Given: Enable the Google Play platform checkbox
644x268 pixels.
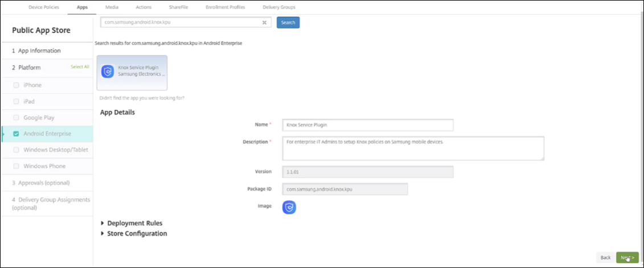Looking at the screenshot, I should 16,117.
